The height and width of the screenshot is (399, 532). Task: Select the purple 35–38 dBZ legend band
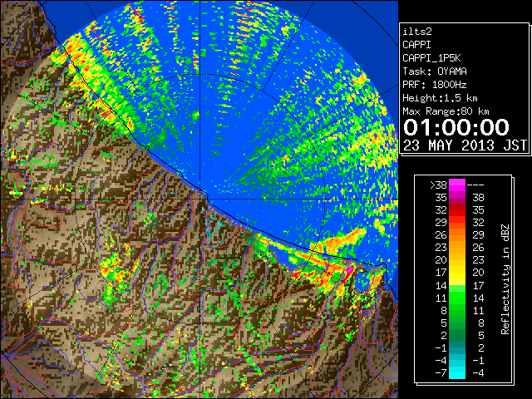457,198
